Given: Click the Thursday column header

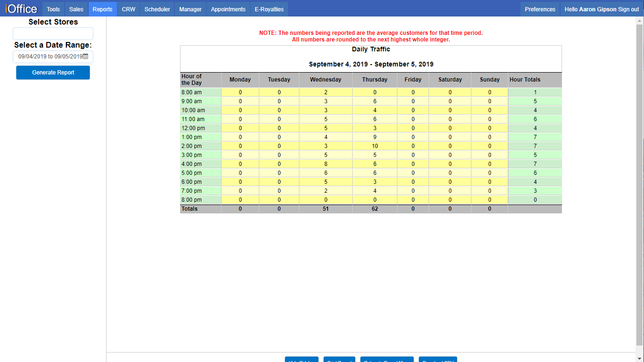Looking at the screenshot, I should [x=375, y=80].
